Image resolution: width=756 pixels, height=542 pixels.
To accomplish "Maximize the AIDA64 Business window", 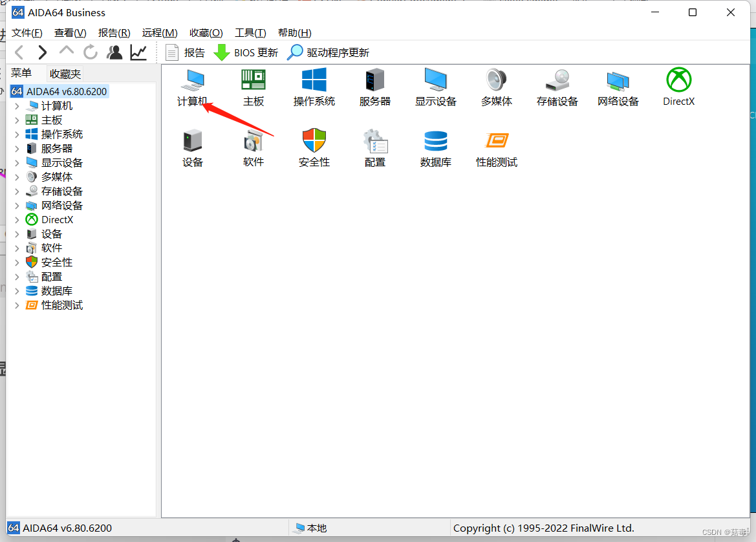I will pyautogui.click(x=693, y=12).
